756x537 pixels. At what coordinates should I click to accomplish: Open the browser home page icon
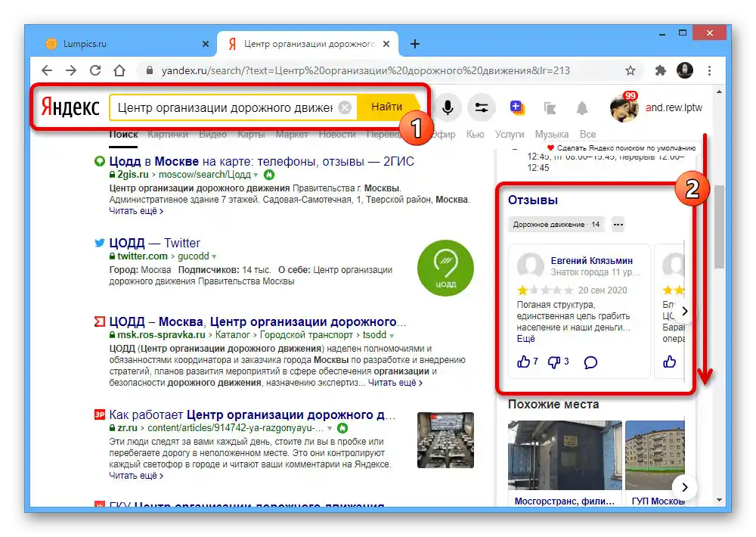coord(119,70)
